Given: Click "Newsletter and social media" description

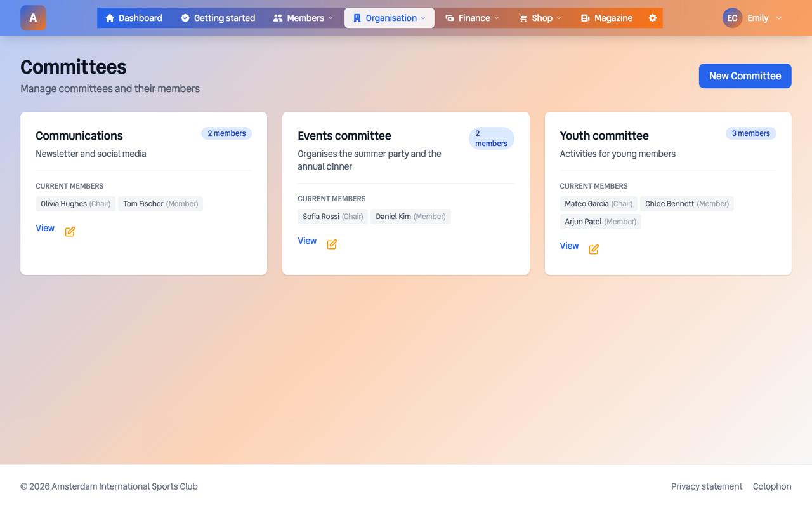Looking at the screenshot, I should click(x=91, y=154).
